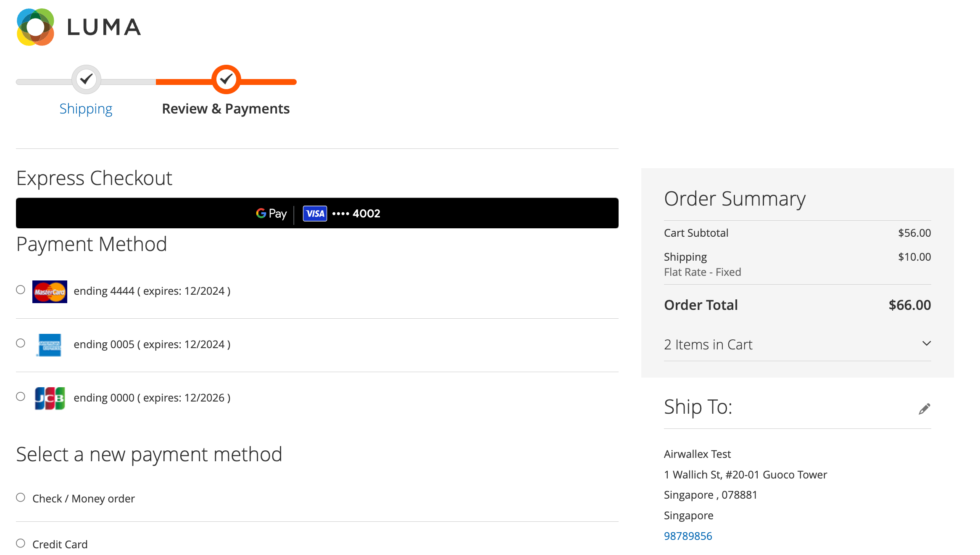Click the American Express logo for card ending 0005
This screenshot has width=980, height=555.
pyautogui.click(x=49, y=344)
